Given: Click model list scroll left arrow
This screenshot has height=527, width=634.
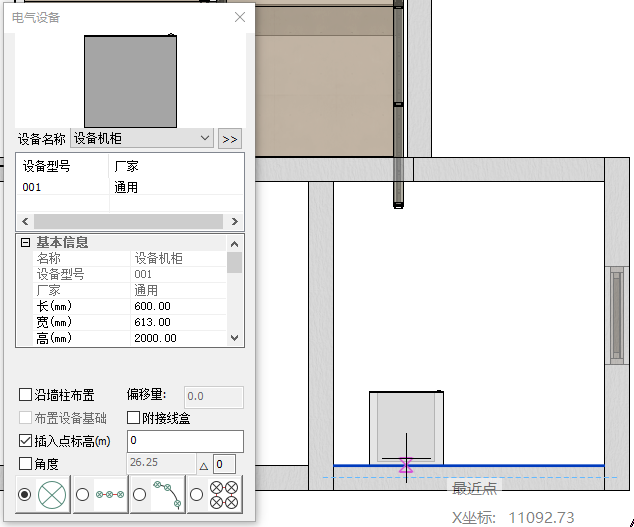Looking at the screenshot, I should coord(25,221).
